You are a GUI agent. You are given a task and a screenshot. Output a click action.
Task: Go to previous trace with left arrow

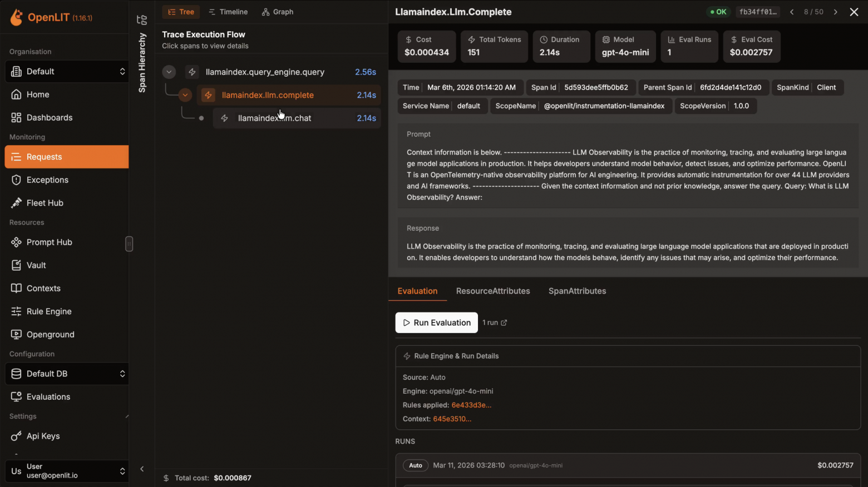[792, 12]
